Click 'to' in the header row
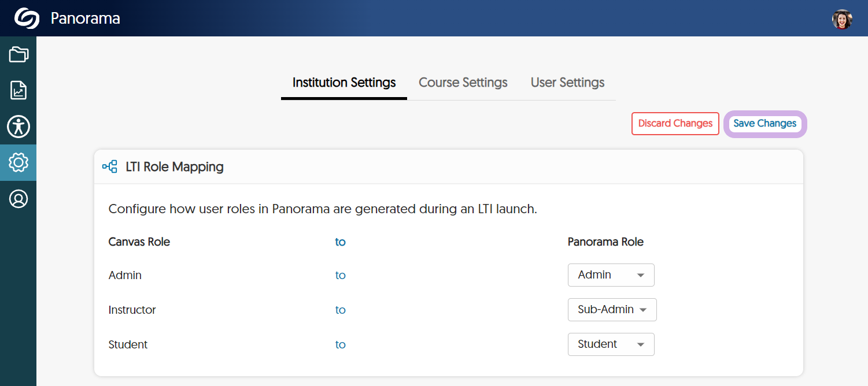 coord(341,242)
